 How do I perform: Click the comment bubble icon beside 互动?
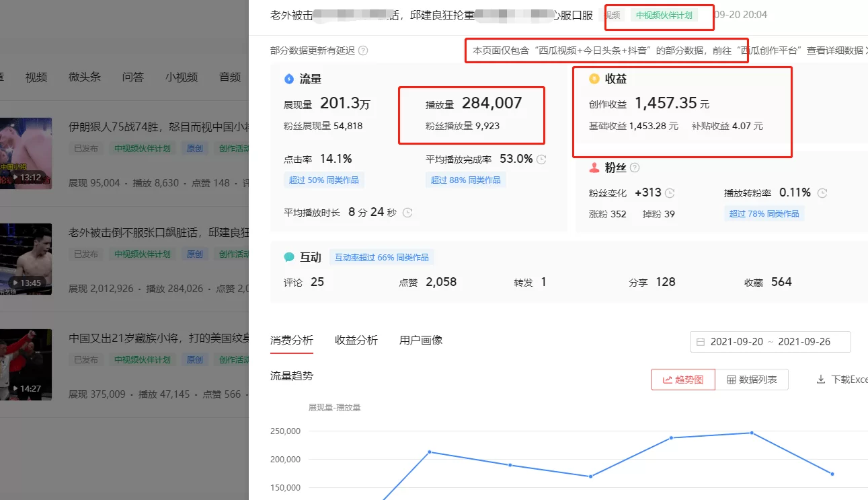pyautogui.click(x=289, y=256)
